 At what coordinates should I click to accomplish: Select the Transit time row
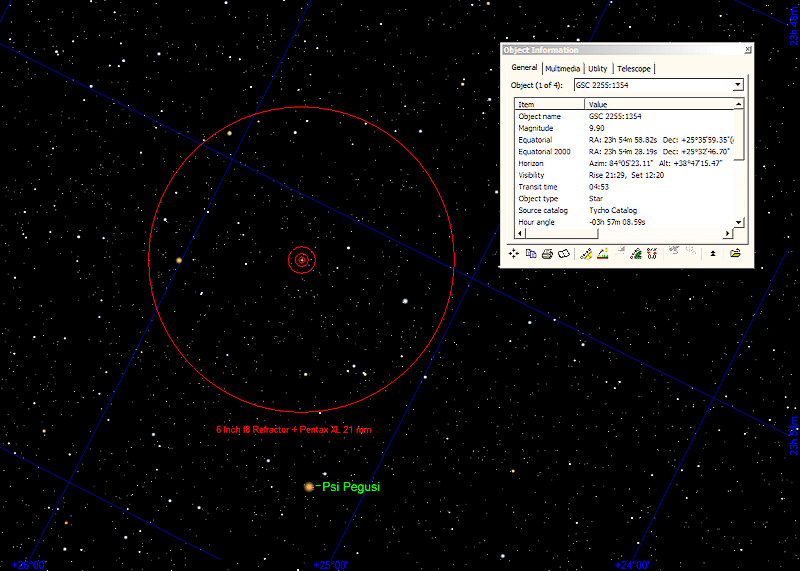pyautogui.click(x=624, y=187)
